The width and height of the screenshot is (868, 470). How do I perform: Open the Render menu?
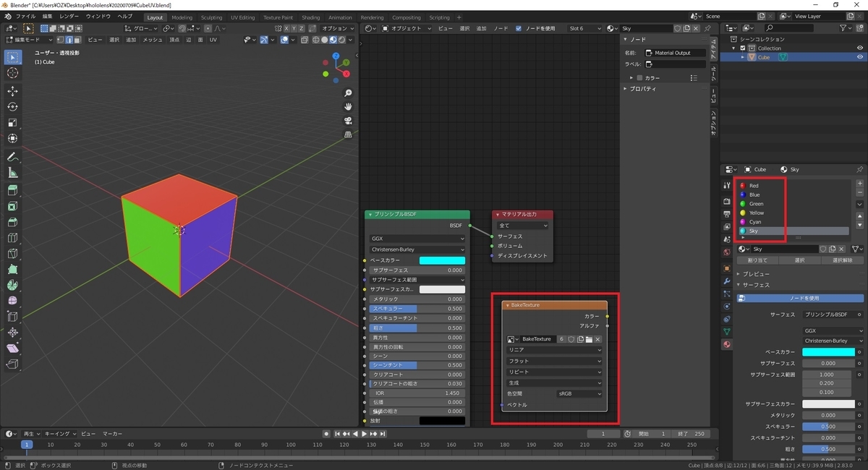pos(69,16)
